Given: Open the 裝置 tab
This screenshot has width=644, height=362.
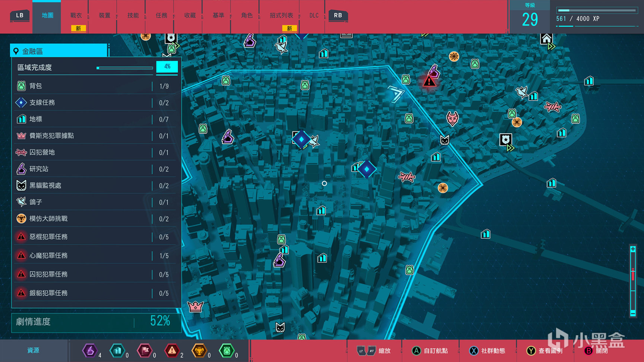Looking at the screenshot, I should pos(104,15).
